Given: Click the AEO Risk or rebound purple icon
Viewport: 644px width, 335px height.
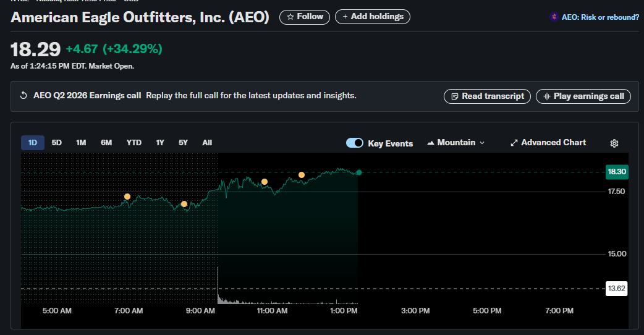Looking at the screenshot, I should (554, 17).
